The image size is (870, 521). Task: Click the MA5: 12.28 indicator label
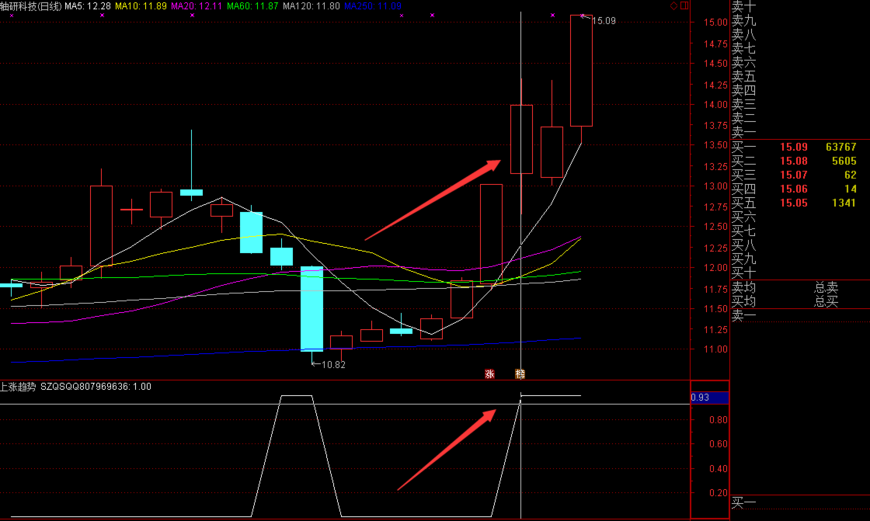88,6
